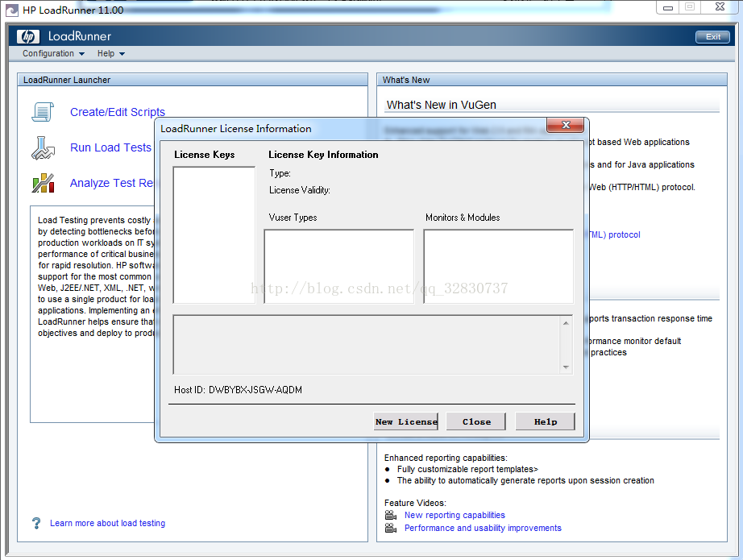Close the License Information dialog with X
This screenshot has width=743, height=560.
click(565, 125)
